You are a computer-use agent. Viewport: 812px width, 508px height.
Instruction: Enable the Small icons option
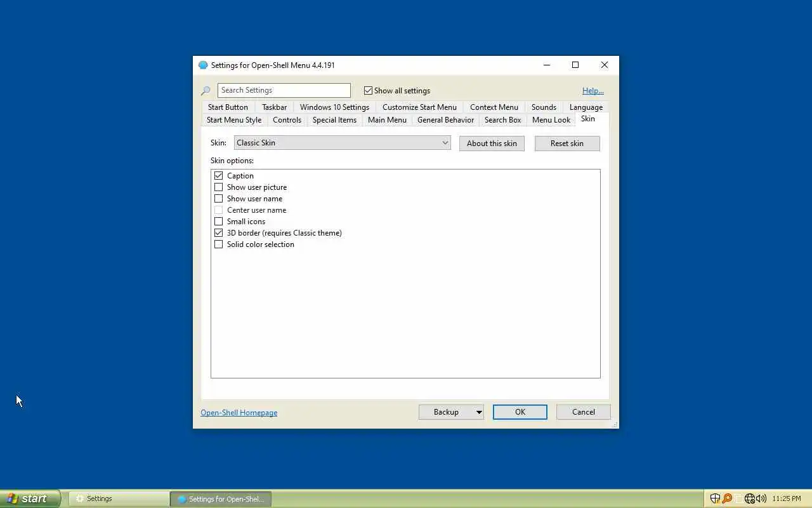pyautogui.click(x=219, y=221)
